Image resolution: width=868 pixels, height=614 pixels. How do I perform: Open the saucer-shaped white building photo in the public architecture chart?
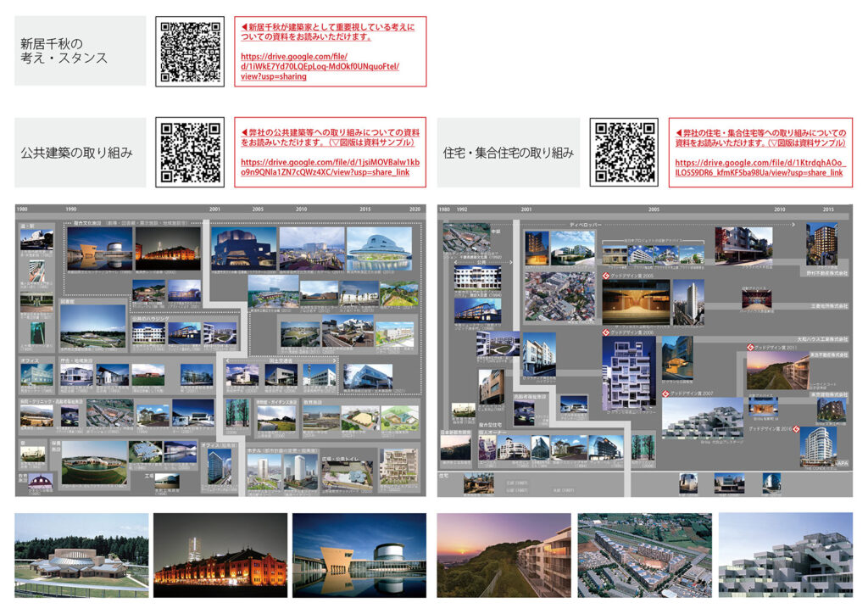[x=379, y=248]
